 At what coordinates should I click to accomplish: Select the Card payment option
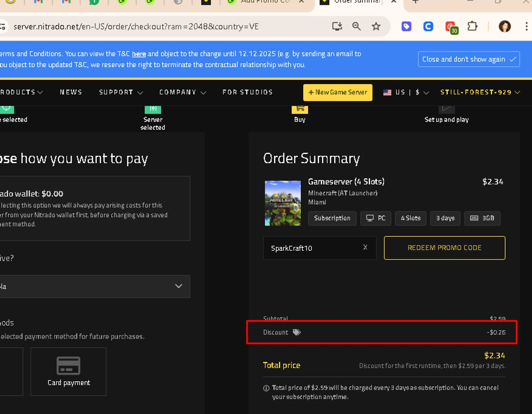coord(68,371)
